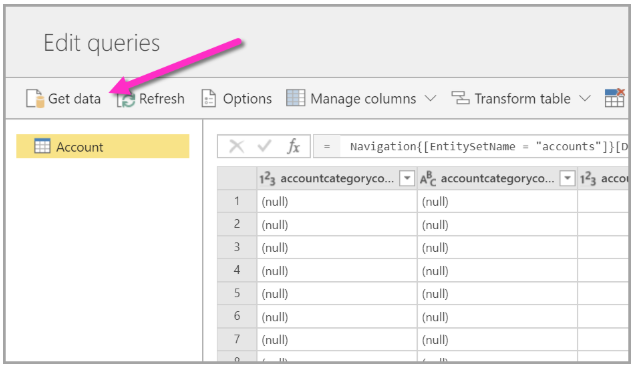The height and width of the screenshot is (368, 633).
Task: Select second accountcategoryco text column header
Action: click(x=497, y=178)
